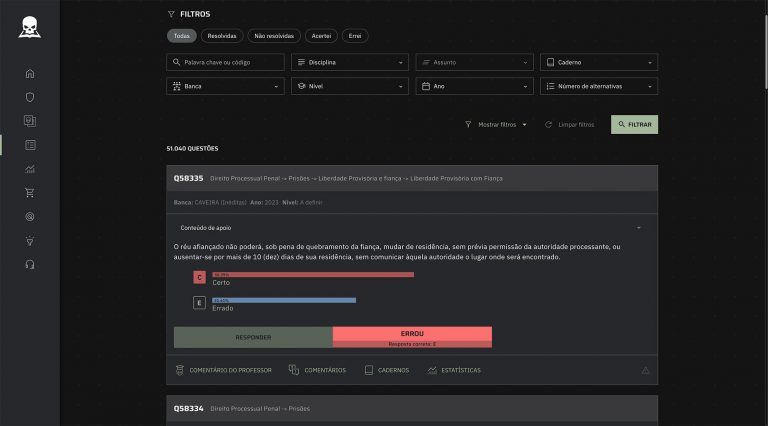Click the headset support icon in sidebar
This screenshot has height=426, width=768.
click(x=30, y=265)
